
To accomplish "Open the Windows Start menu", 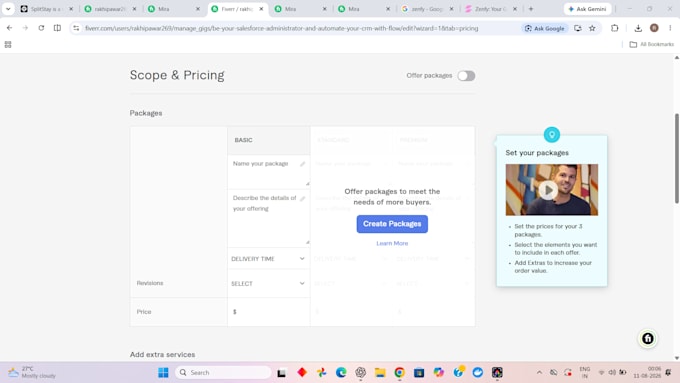I will tap(163, 372).
